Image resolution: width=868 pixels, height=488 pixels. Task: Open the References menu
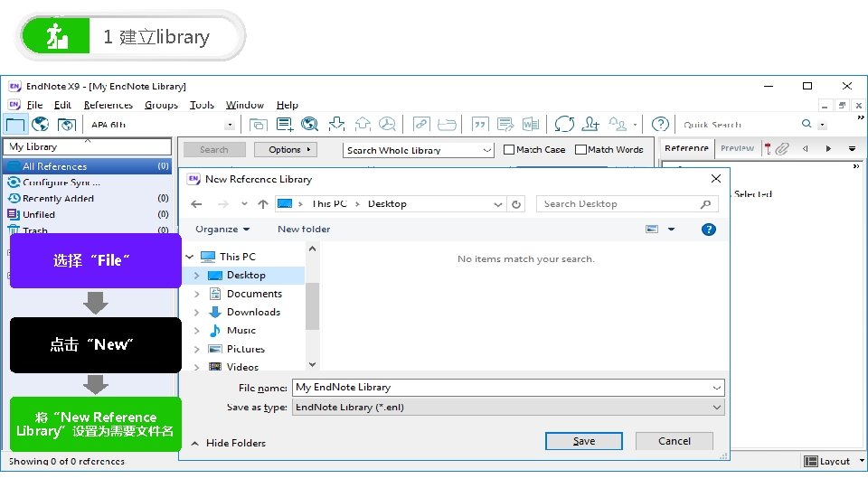(x=108, y=105)
